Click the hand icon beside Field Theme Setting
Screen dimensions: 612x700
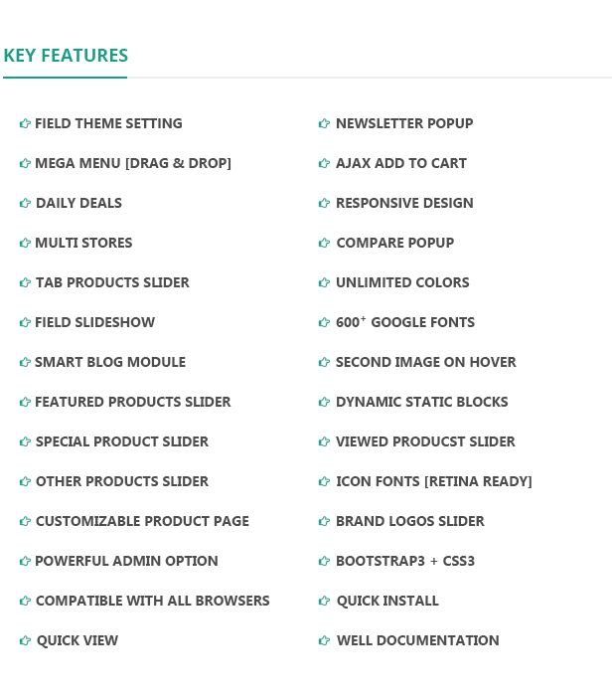point(25,123)
